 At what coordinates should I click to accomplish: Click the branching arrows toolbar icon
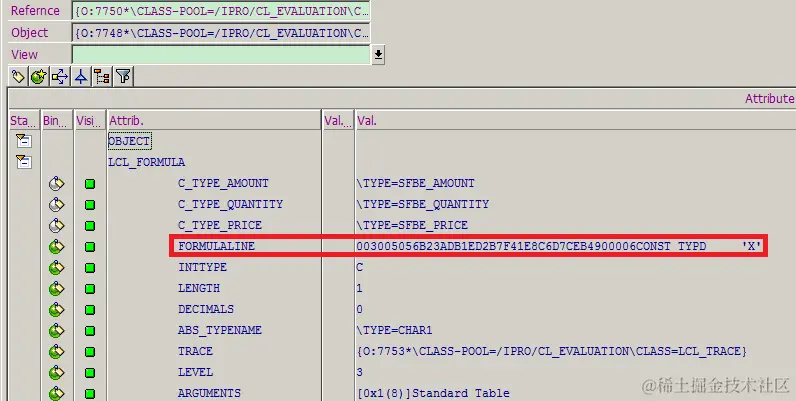[60, 77]
